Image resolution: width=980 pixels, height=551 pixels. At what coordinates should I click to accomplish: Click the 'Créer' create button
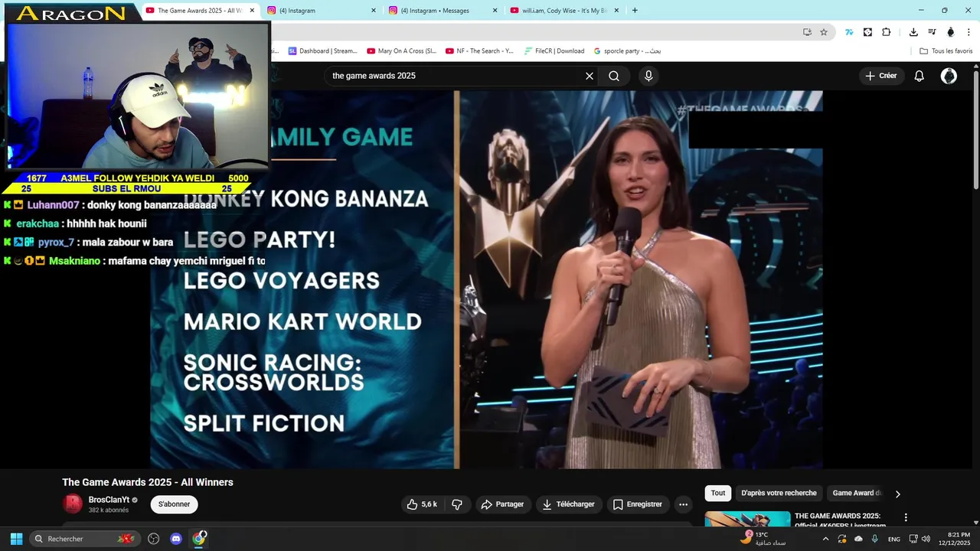[880, 76]
